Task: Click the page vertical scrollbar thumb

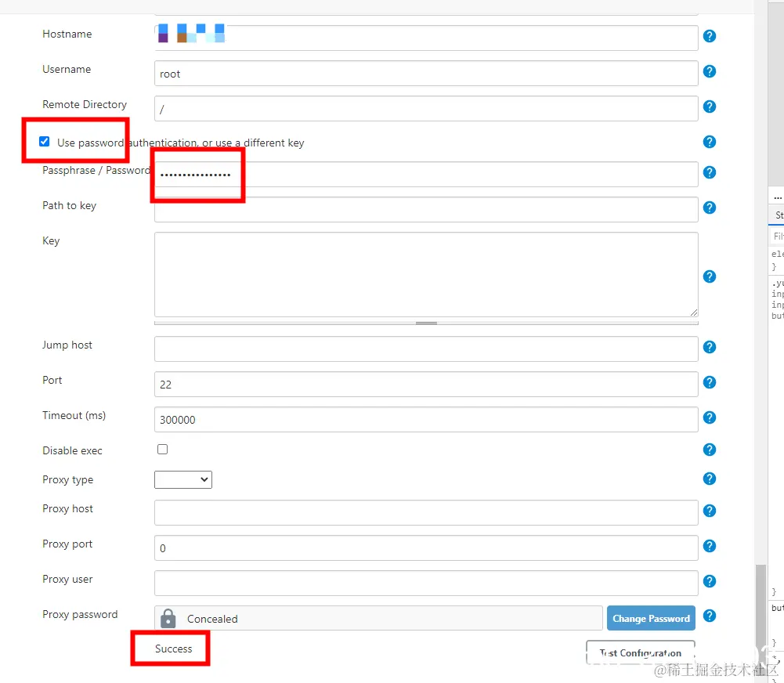Action: 761,608
